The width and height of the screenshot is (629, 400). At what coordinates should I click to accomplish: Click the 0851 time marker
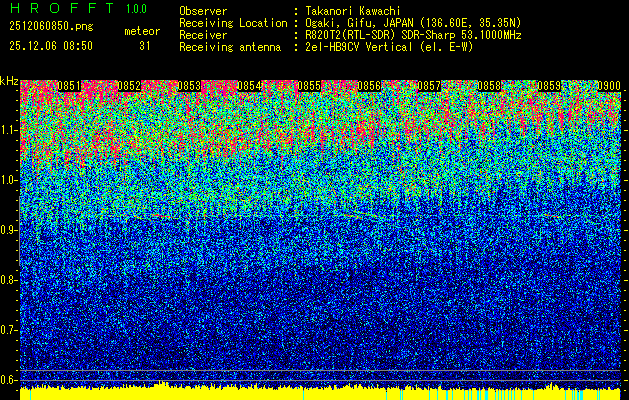click(70, 86)
